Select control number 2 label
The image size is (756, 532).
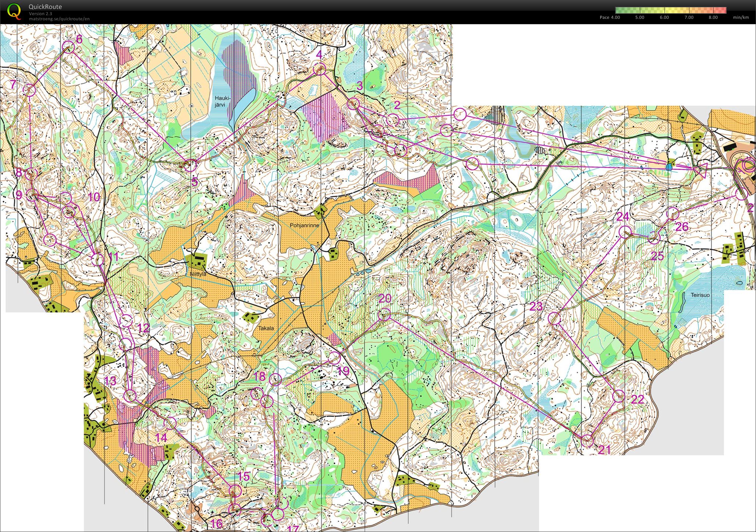pyautogui.click(x=397, y=105)
